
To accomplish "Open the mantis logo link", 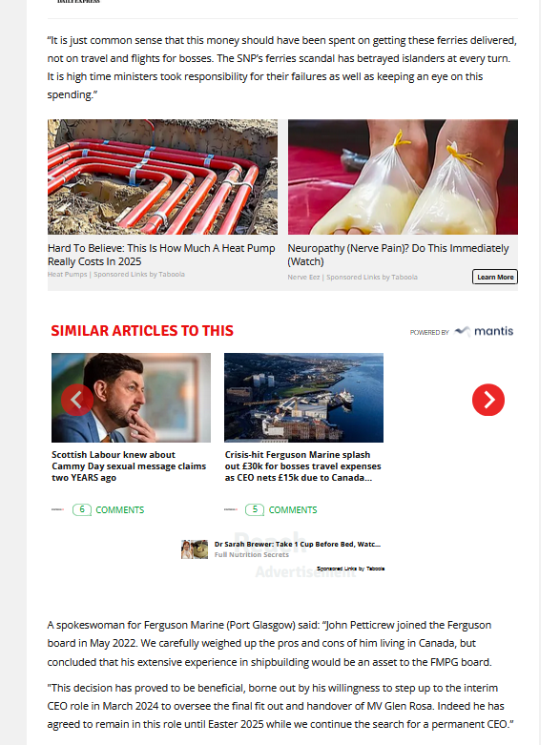I will (x=484, y=331).
